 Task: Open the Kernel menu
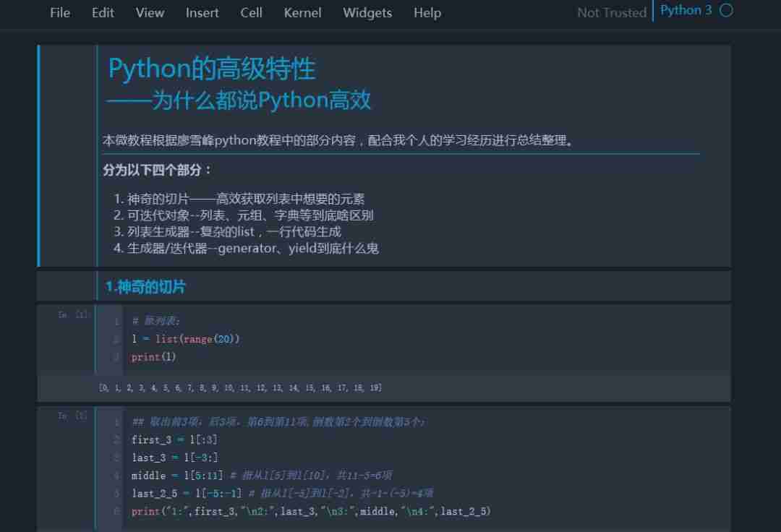[x=302, y=13]
